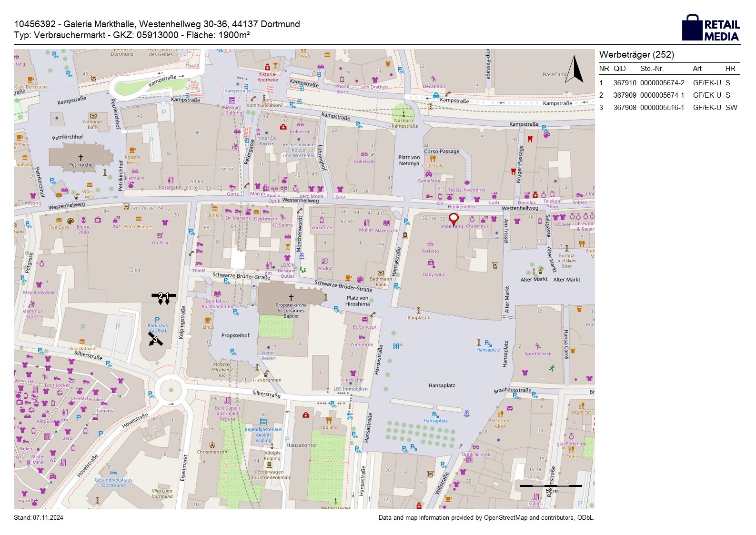Click the red location pin on Westenhellweg
756x535 pixels.
pos(454,219)
